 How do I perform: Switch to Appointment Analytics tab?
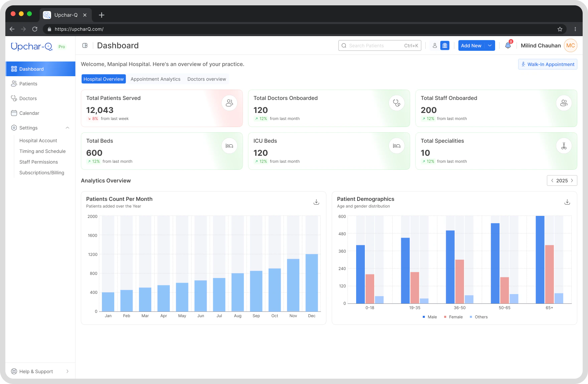[x=155, y=79]
